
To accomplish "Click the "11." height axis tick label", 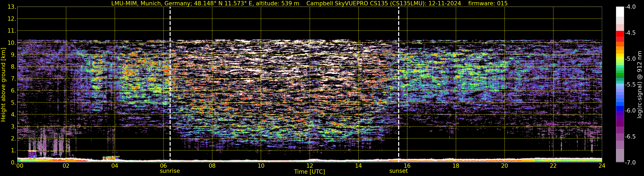I will 12,31.
